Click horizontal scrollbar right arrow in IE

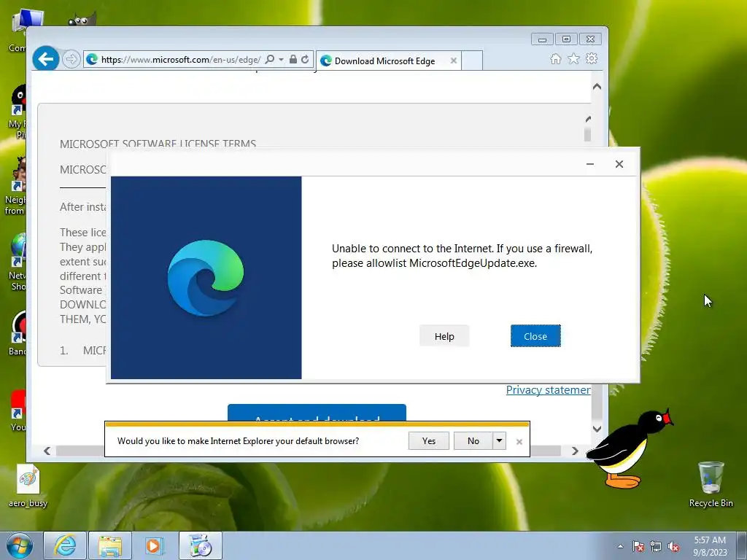click(x=575, y=451)
